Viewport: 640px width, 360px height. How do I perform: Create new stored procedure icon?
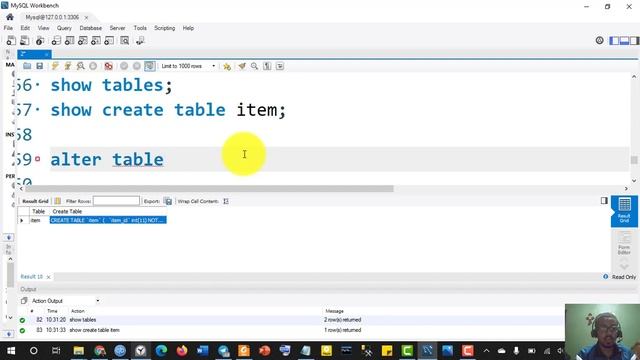click(x=96, y=40)
